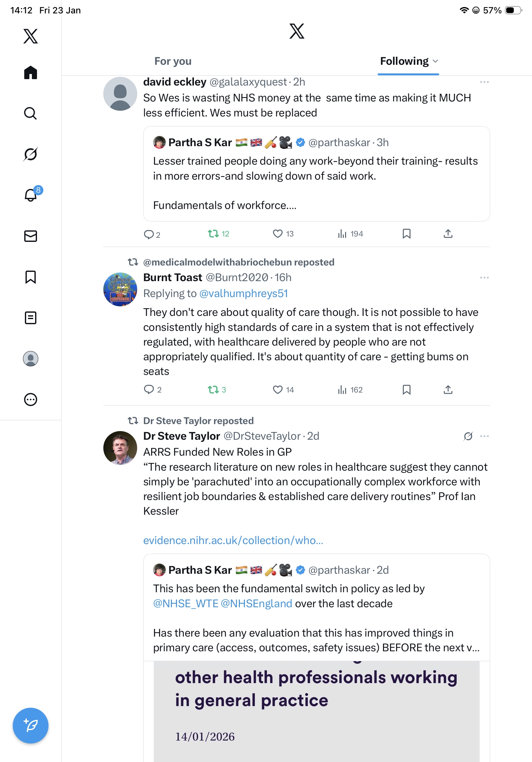Open more options on david eckley's post
The height and width of the screenshot is (762, 532).
(x=484, y=82)
